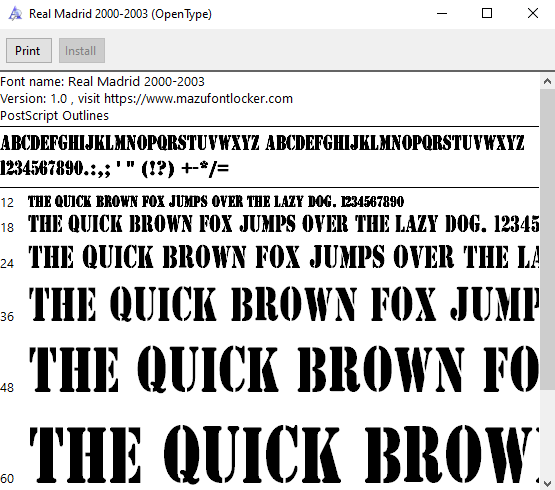
Task: Click the vertical scrollbar thumb
Action: (547, 239)
